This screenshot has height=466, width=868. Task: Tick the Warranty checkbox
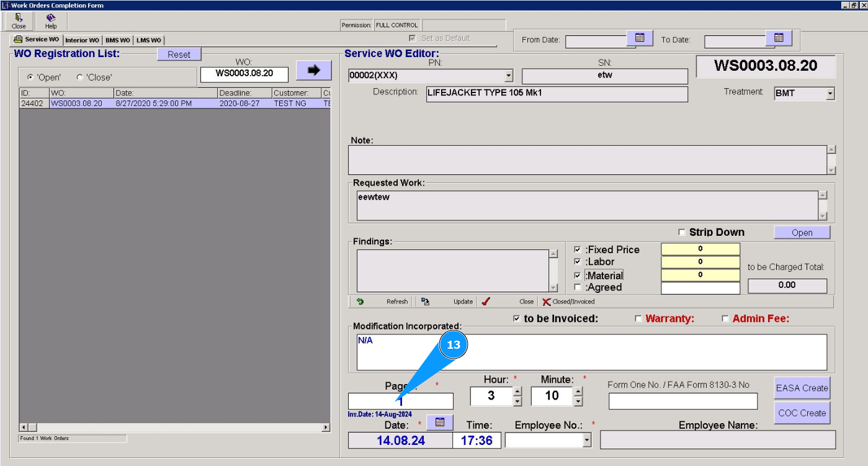[638, 319]
